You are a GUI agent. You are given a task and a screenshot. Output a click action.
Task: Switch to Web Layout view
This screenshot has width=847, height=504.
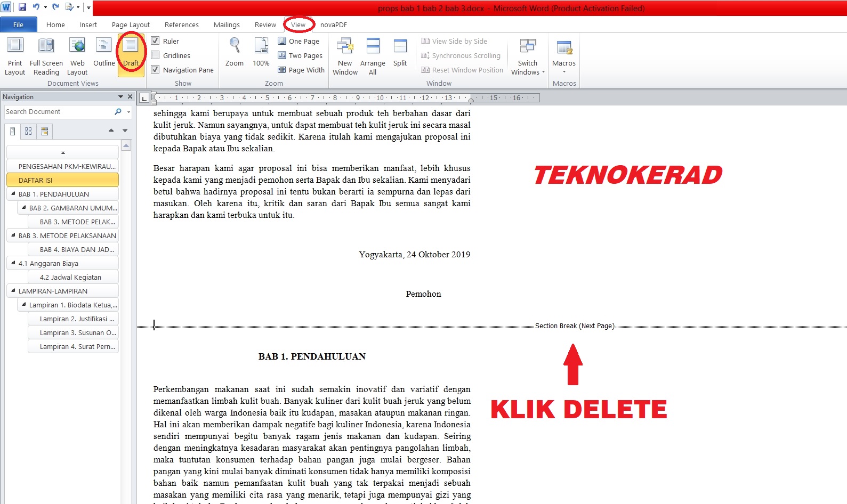click(77, 56)
